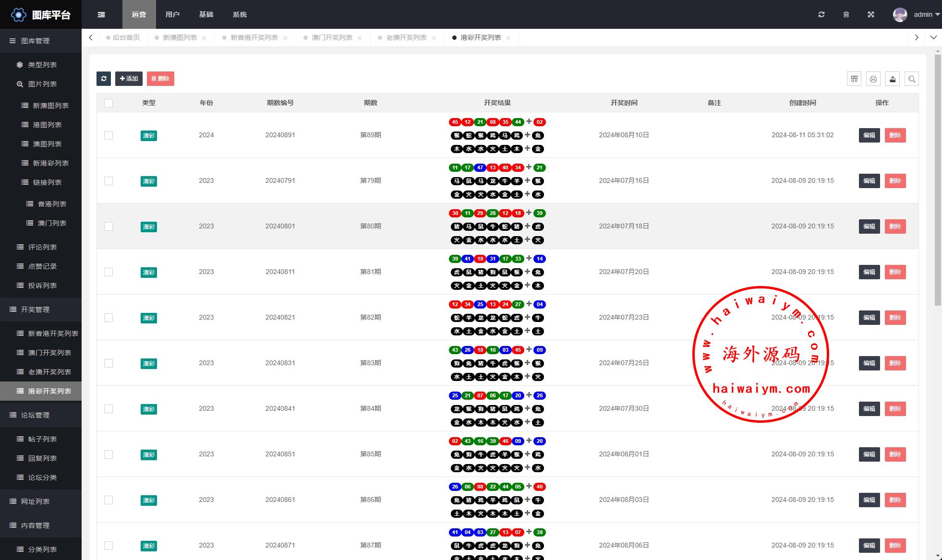Open the 用户 top menu
The width and height of the screenshot is (942, 560).
point(172,14)
